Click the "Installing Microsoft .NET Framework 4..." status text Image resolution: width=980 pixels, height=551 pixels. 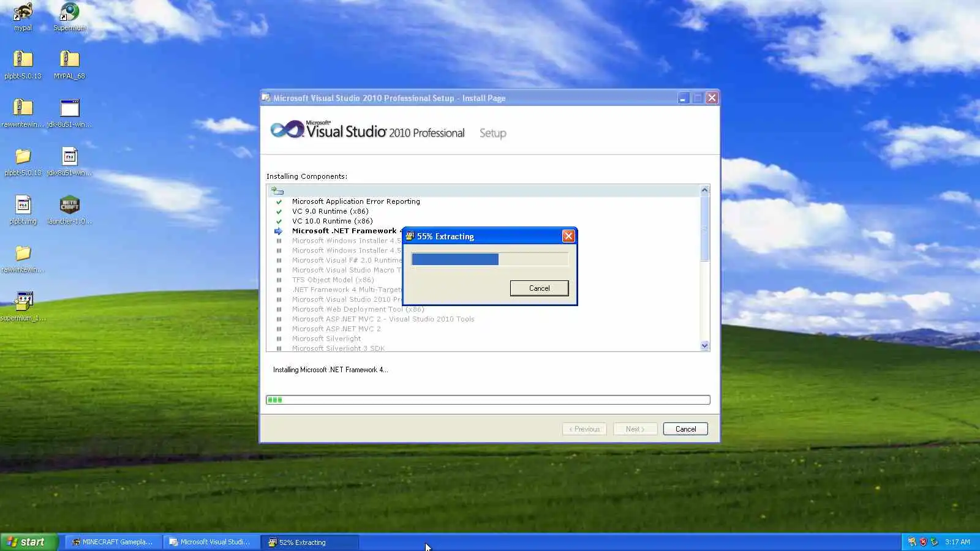[x=330, y=370]
